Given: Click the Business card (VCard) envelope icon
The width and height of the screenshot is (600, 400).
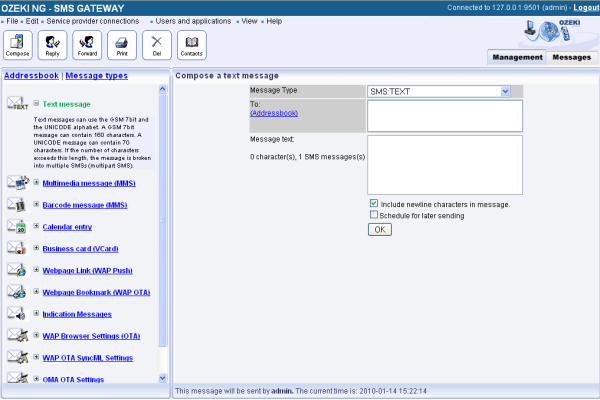Looking at the screenshot, I should pos(17,248).
